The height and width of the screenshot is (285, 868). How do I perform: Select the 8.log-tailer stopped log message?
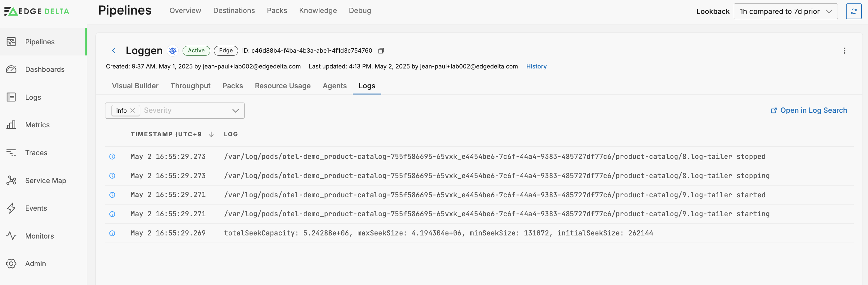coord(495,157)
